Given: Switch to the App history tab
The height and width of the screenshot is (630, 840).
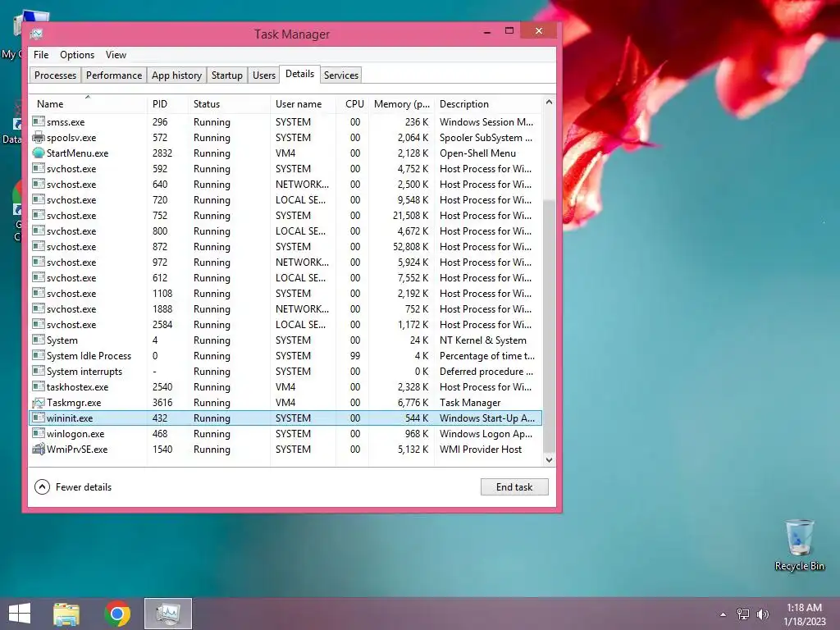Looking at the screenshot, I should (x=177, y=75).
